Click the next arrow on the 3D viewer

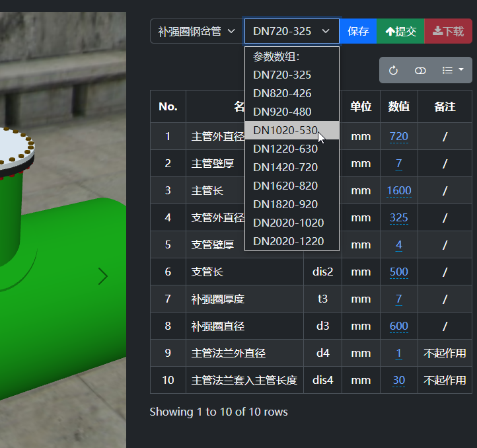point(103,276)
